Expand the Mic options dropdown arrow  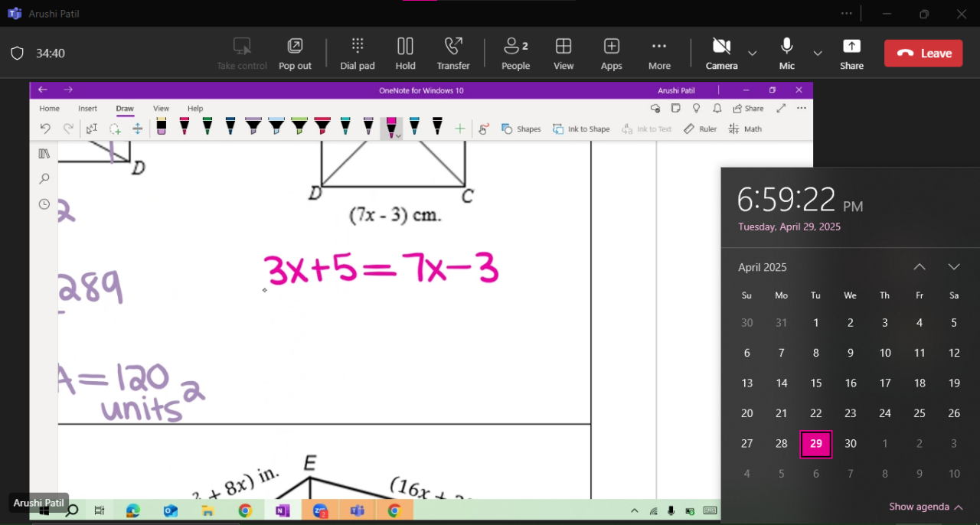(x=818, y=54)
